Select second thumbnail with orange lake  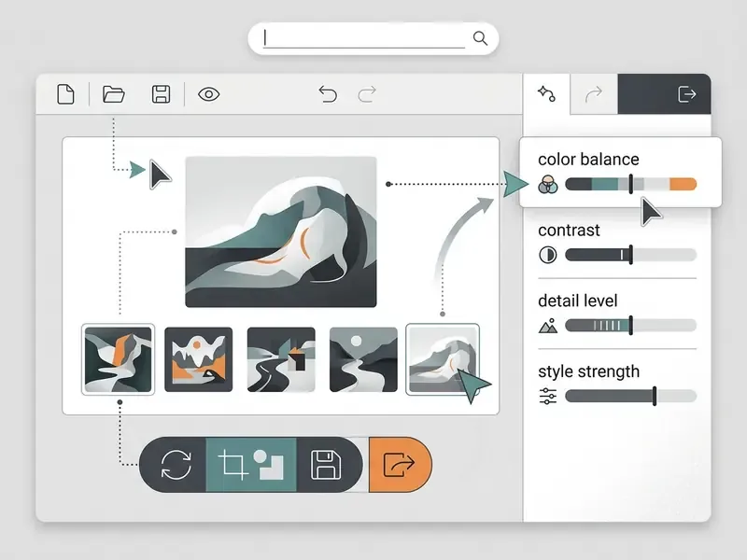click(199, 359)
